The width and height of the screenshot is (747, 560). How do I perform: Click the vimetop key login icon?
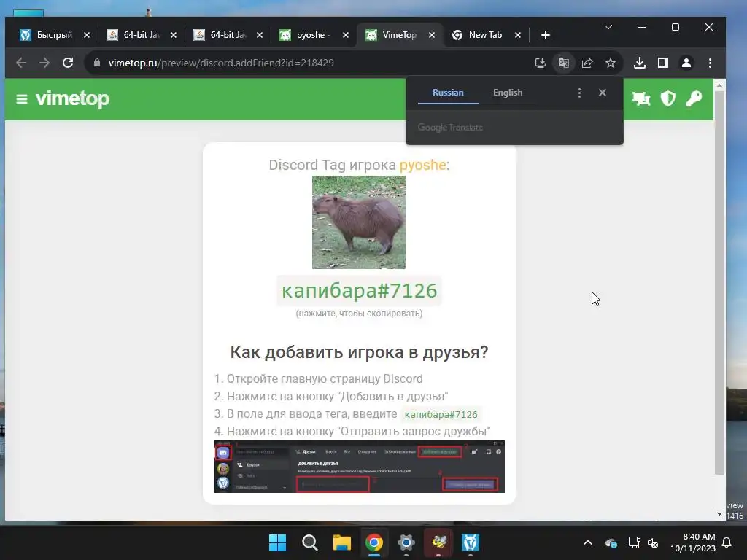694,98
